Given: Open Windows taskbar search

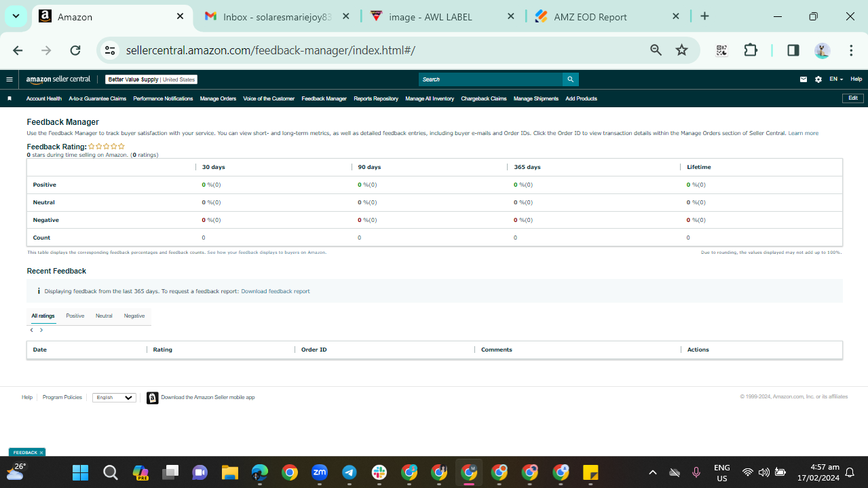Looking at the screenshot, I should click(110, 472).
